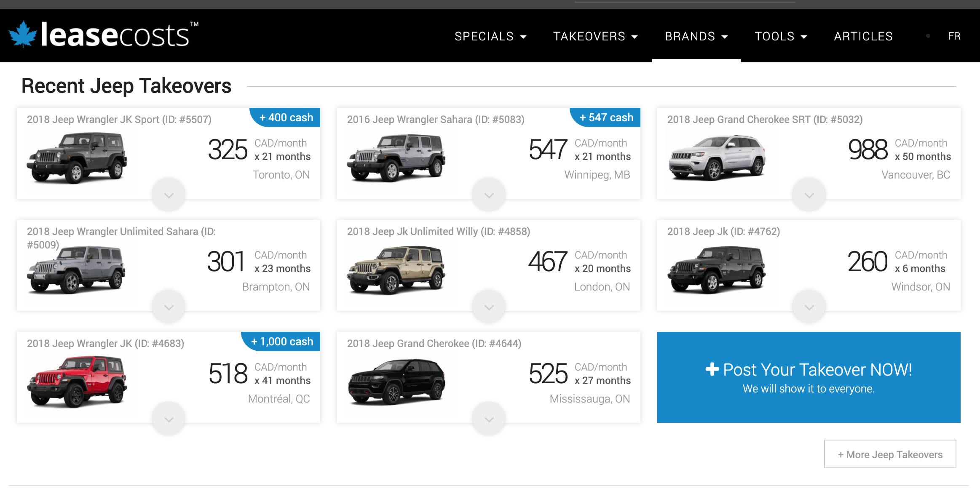Expand details for Grand Cherokee SRT #5032

click(x=809, y=195)
